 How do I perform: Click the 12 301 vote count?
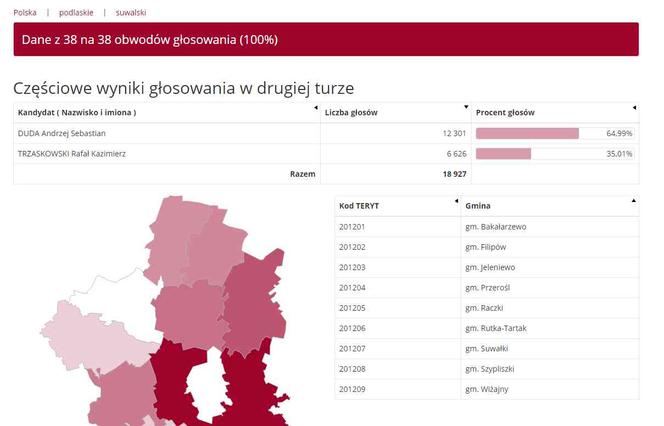[x=454, y=133]
